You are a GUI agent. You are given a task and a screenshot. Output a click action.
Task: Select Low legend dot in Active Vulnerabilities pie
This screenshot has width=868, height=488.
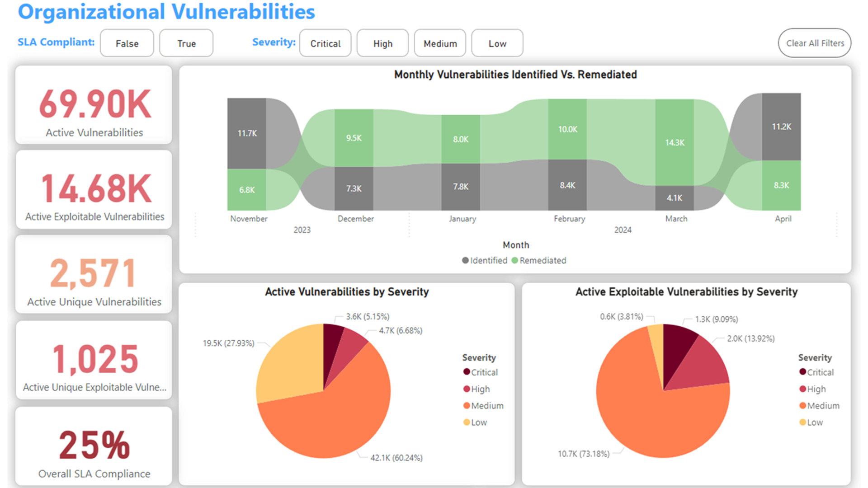click(467, 422)
